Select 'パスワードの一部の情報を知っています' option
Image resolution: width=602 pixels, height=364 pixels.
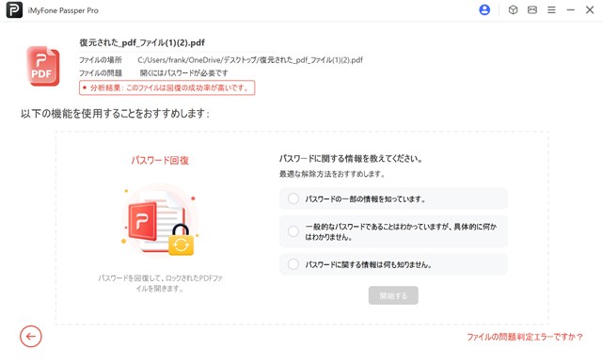[x=393, y=198]
